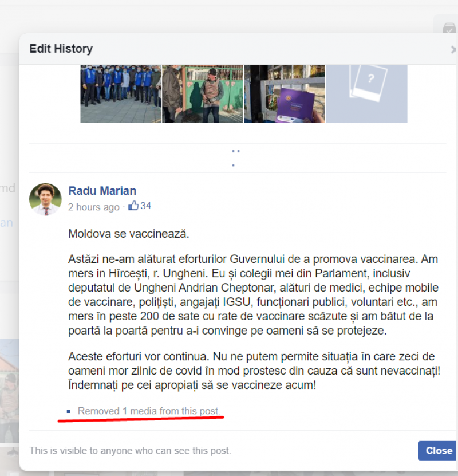Open the missing media placeholder with question mark

click(x=366, y=93)
